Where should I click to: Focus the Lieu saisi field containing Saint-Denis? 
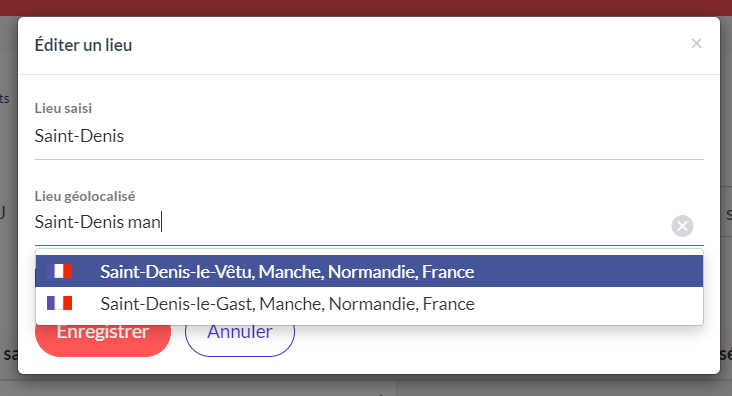tap(369, 136)
